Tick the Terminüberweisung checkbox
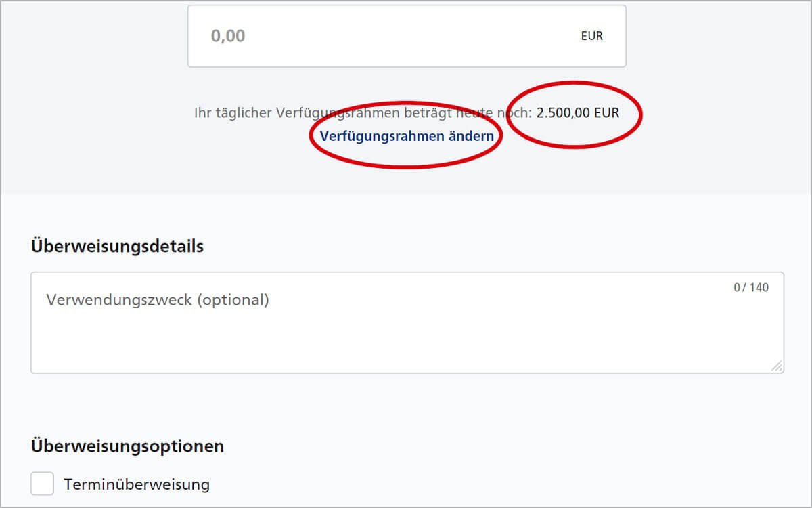The height and width of the screenshot is (508, 812). pyautogui.click(x=43, y=484)
